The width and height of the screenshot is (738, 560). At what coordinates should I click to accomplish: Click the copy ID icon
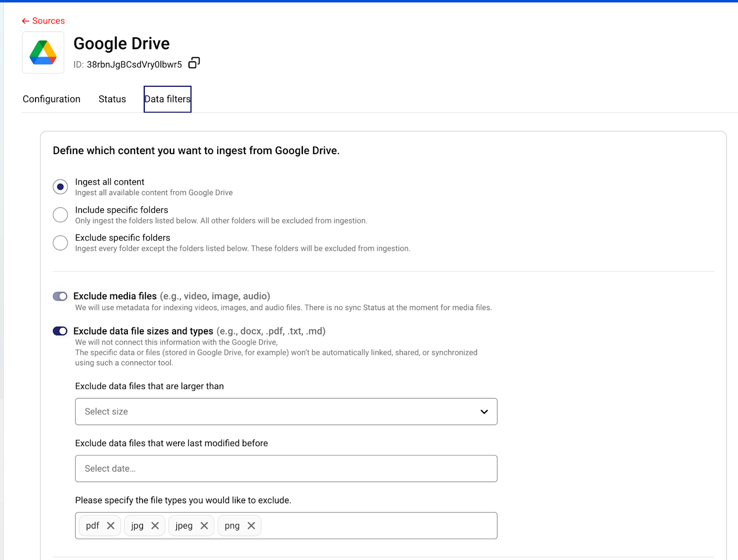click(x=194, y=63)
